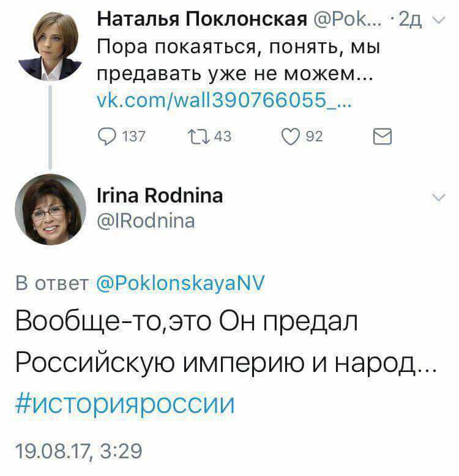Image resolution: width=459 pixels, height=476 pixels.
Task: Open the Наталья Поклонская display name
Action: coord(202,20)
